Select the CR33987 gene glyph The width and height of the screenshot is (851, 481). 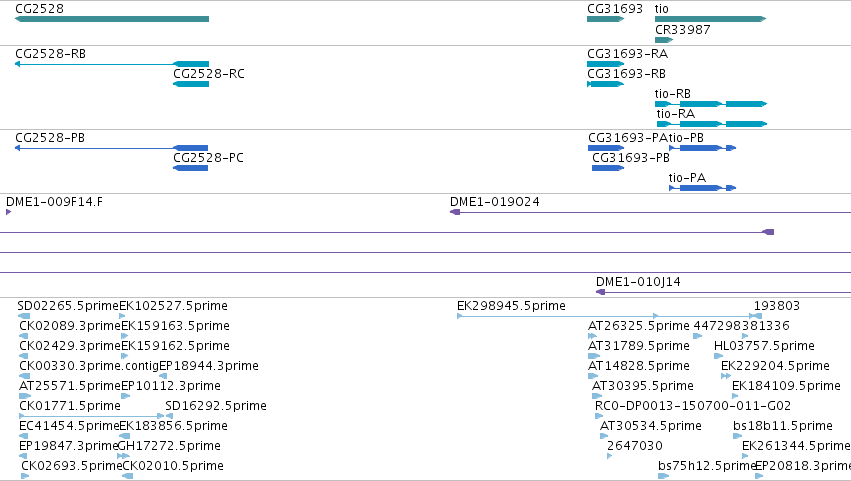click(x=664, y=40)
